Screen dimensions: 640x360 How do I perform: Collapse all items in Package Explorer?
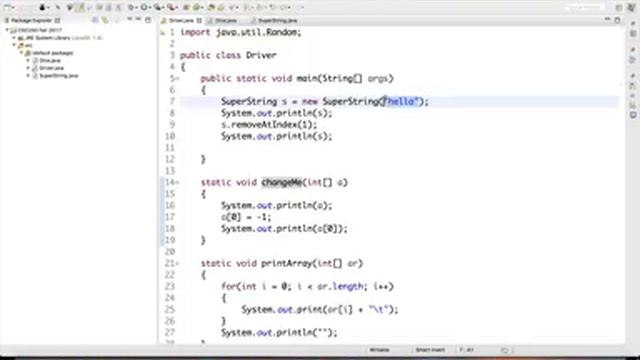[96, 20]
